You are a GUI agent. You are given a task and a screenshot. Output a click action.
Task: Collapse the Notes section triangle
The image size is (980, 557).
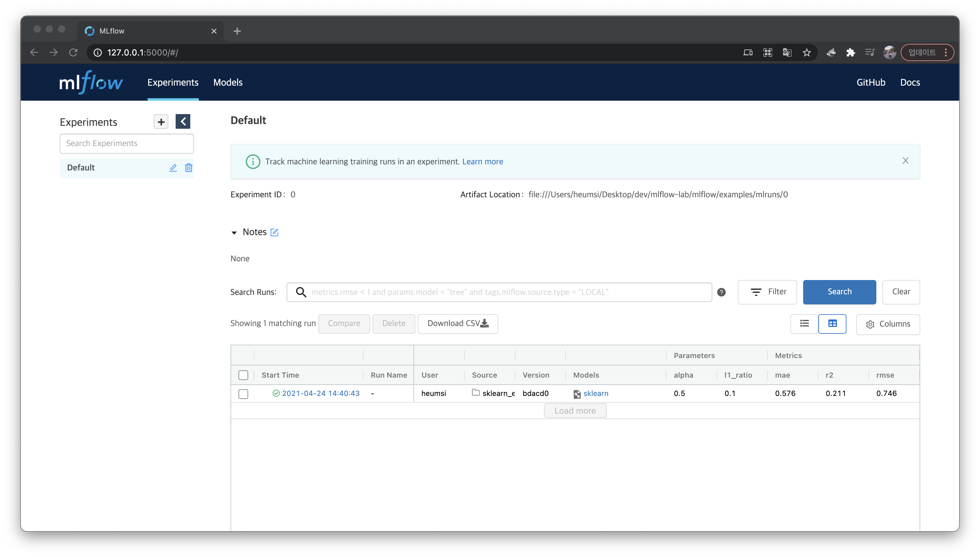point(234,233)
